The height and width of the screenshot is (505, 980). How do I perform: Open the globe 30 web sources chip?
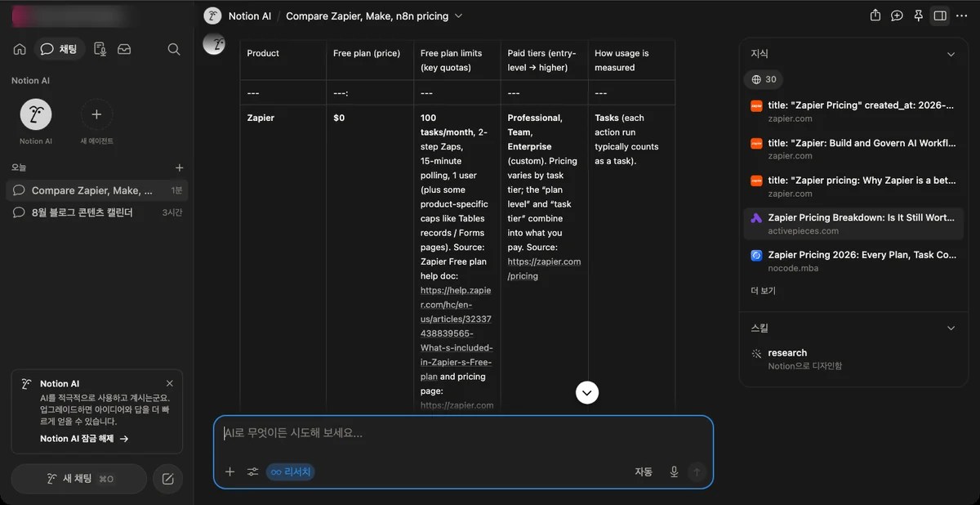point(764,79)
